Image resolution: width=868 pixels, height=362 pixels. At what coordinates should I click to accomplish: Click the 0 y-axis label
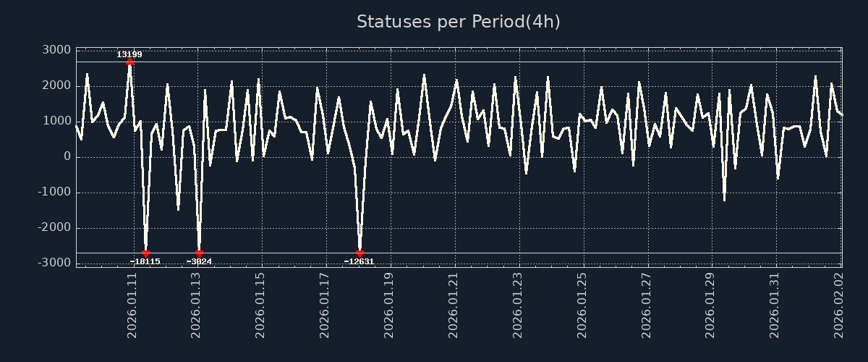tap(67, 156)
